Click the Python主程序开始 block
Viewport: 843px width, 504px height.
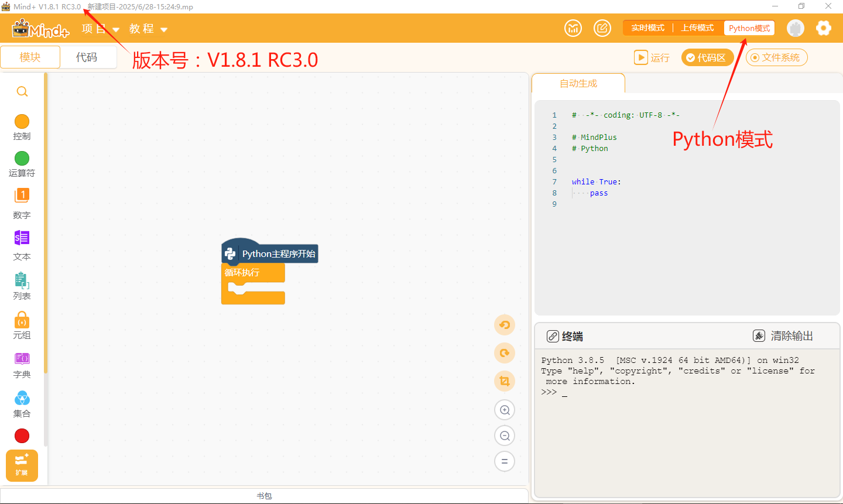270,252
